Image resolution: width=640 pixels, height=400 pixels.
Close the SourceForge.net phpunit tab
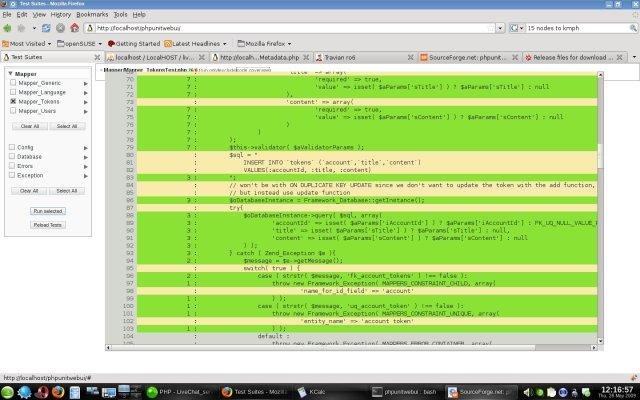(x=515, y=57)
